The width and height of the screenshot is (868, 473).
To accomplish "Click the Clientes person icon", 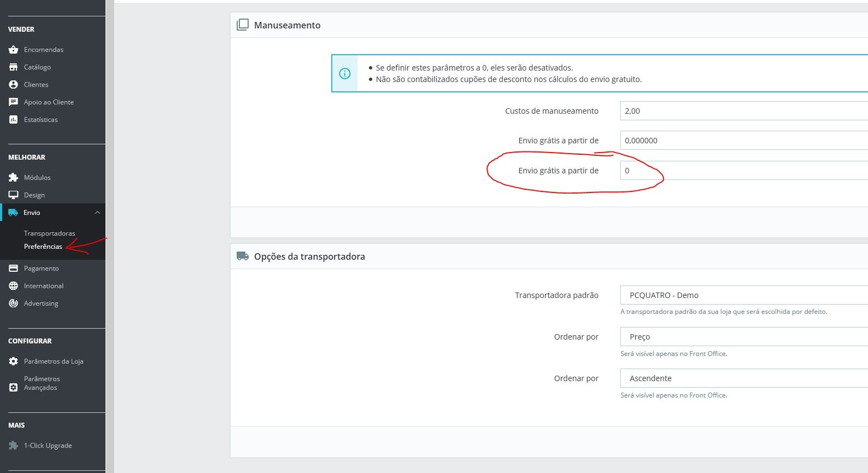I will pos(14,85).
